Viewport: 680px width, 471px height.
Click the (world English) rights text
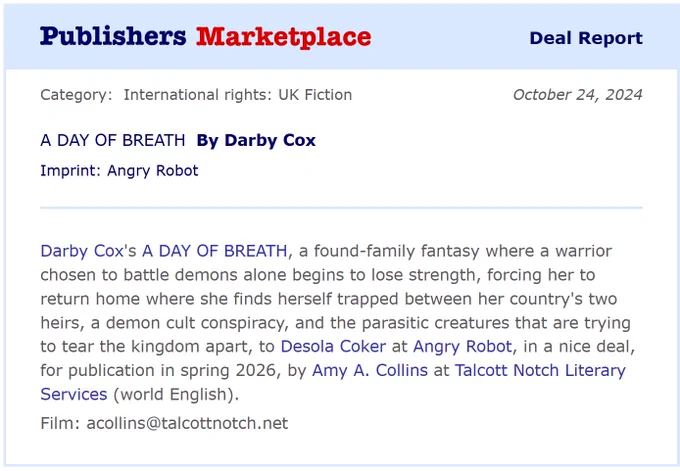(x=176, y=394)
